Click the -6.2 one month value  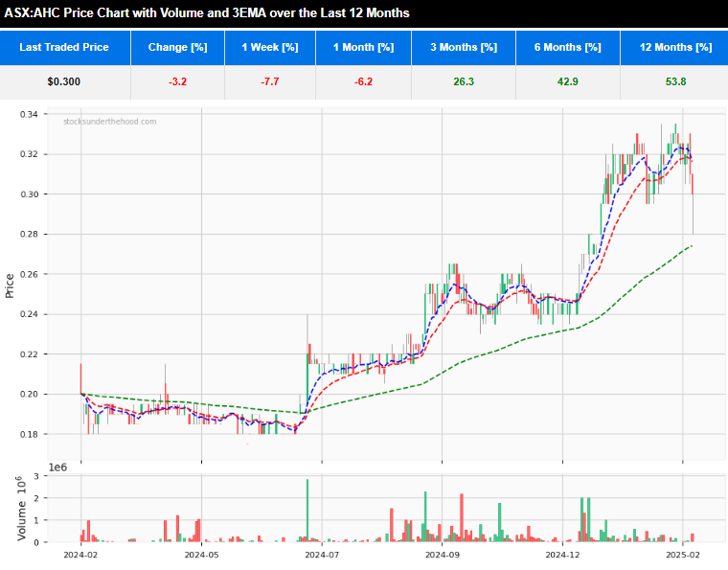[x=363, y=81]
